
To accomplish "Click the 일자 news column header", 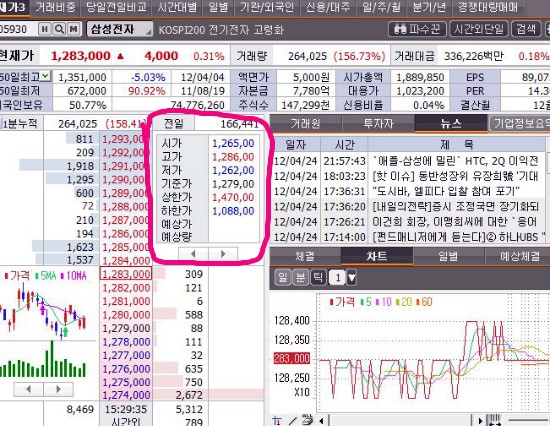I will (295, 144).
